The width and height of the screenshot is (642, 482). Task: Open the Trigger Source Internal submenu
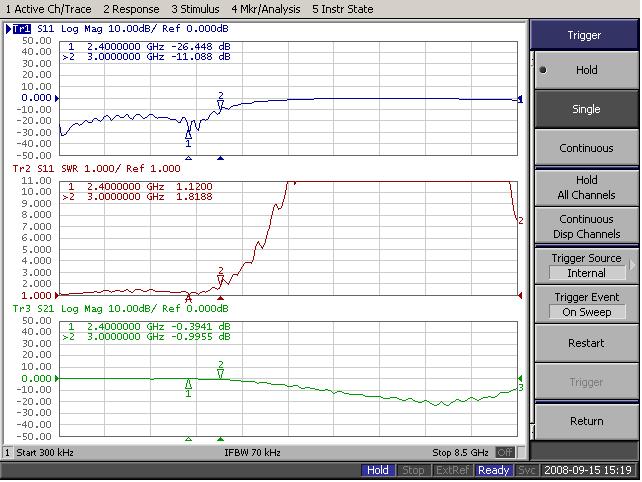[585, 265]
